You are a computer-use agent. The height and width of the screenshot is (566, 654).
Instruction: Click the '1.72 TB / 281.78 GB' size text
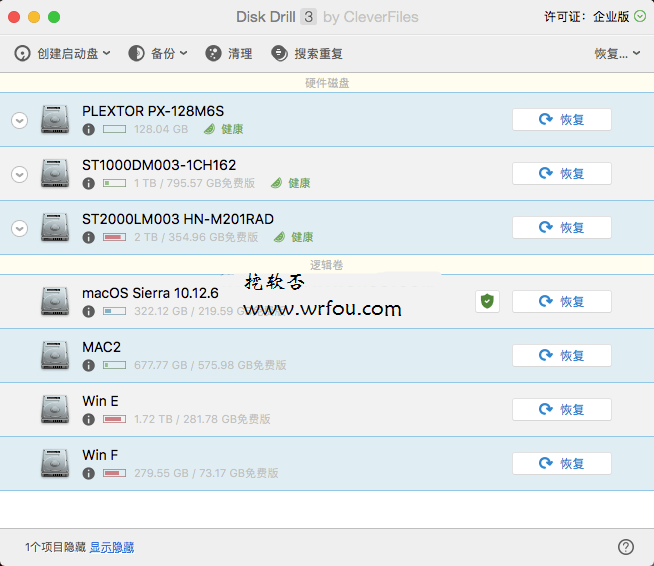[x=202, y=419]
